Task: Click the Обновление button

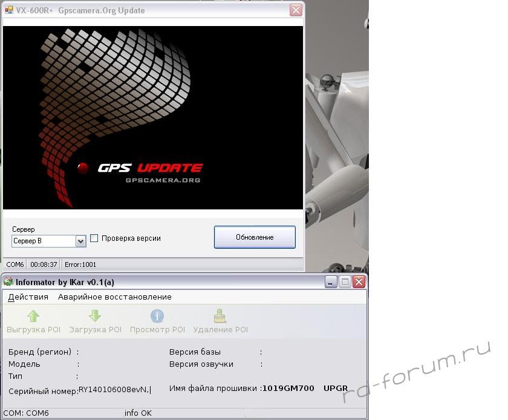Action: [x=255, y=237]
